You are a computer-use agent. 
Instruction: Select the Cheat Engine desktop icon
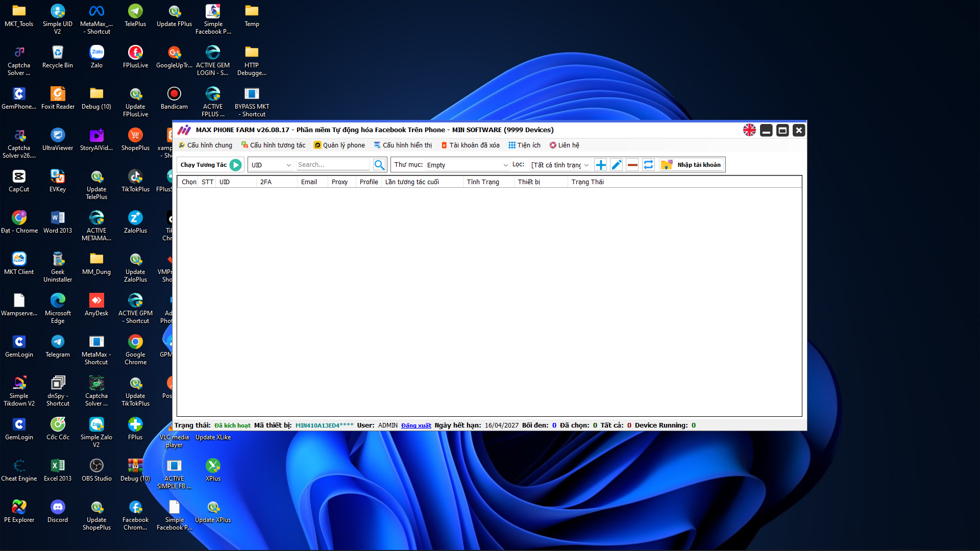point(19,470)
